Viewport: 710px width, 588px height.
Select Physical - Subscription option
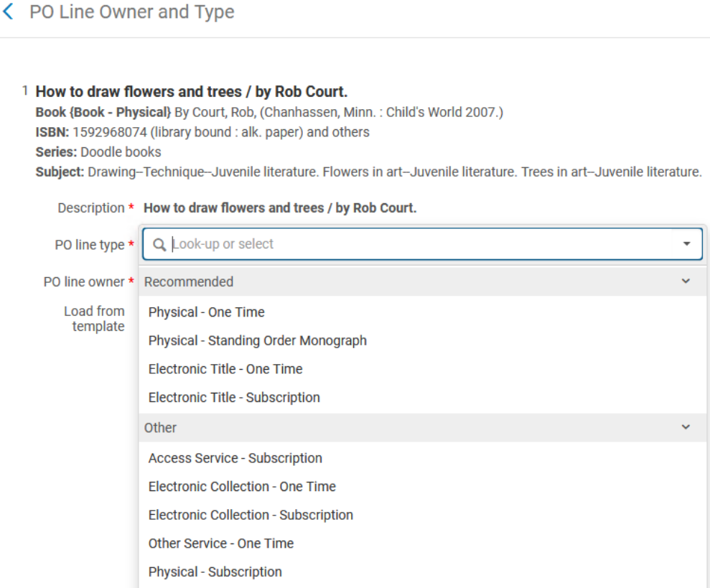pos(215,572)
